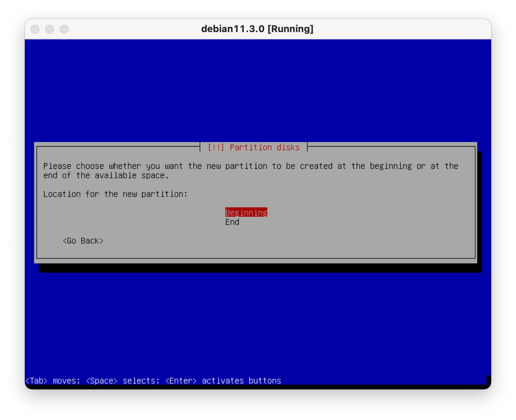Click the 'Location for the new partition:' label
This screenshot has width=516, height=420.
tap(115, 194)
